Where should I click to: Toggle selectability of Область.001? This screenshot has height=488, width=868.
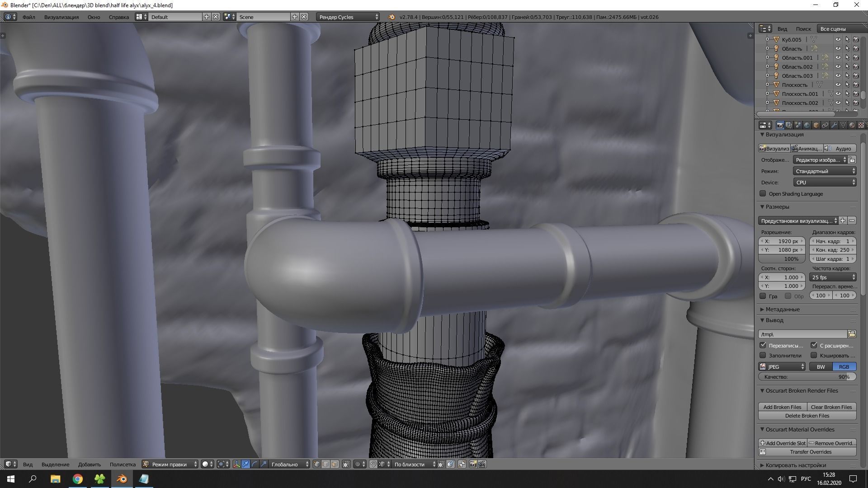coord(847,57)
